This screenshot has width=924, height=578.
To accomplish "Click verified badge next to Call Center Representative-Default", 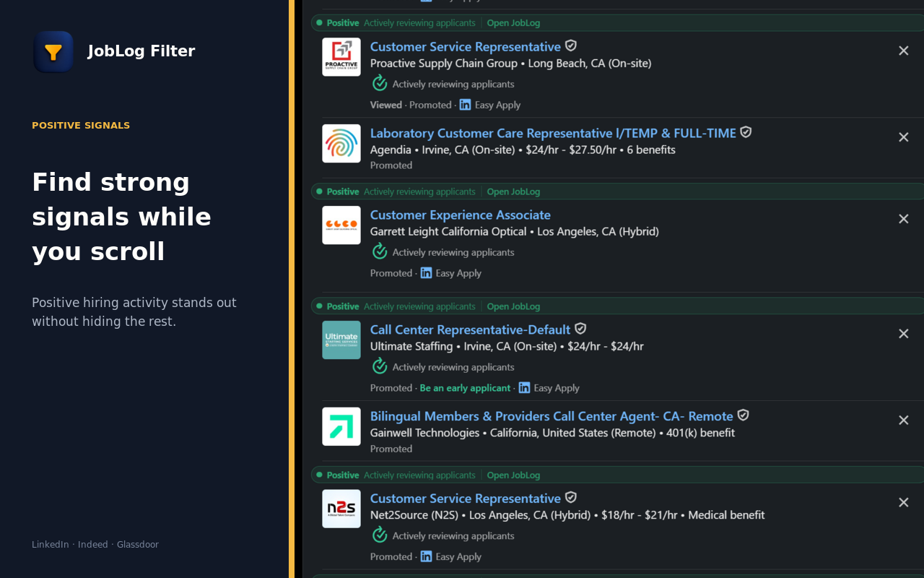I will click(580, 329).
